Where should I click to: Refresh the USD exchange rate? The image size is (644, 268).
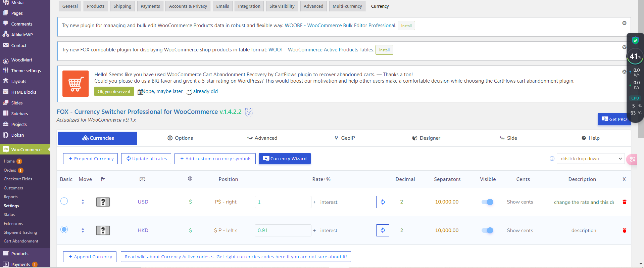(x=383, y=202)
